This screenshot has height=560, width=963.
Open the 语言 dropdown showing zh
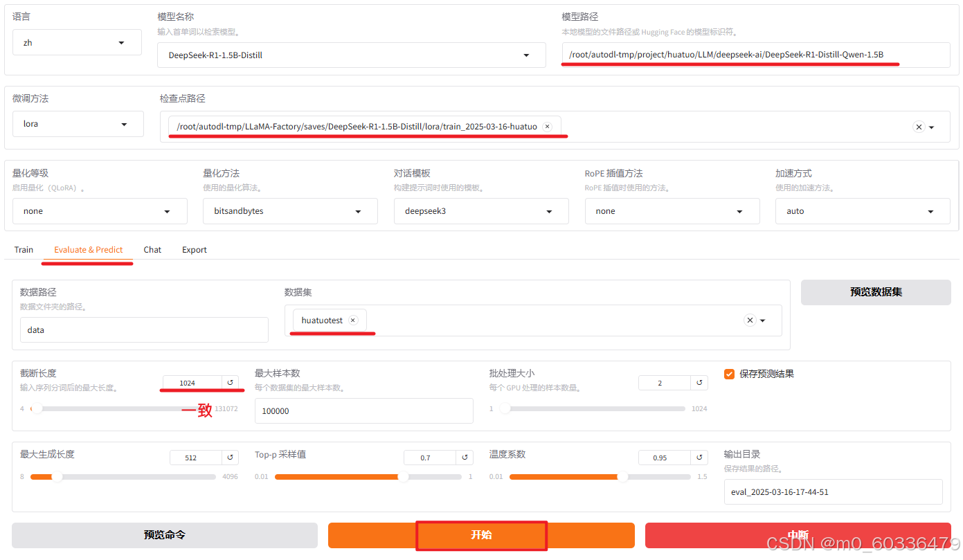pyautogui.click(x=77, y=42)
